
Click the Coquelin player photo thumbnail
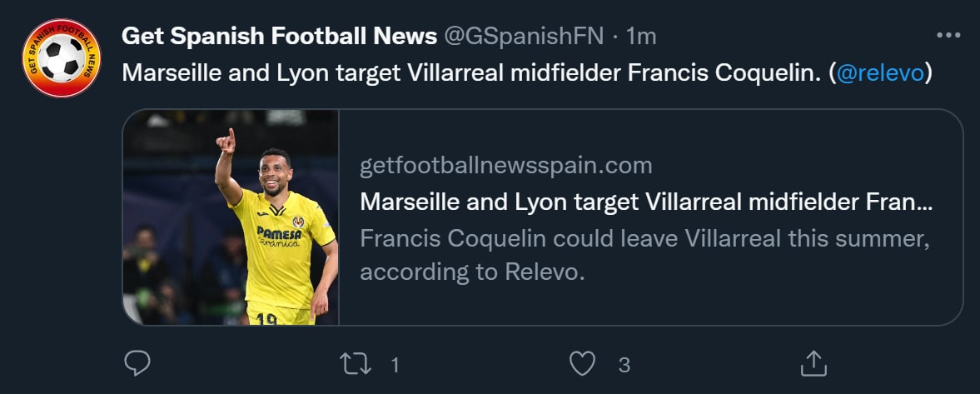[x=231, y=217]
